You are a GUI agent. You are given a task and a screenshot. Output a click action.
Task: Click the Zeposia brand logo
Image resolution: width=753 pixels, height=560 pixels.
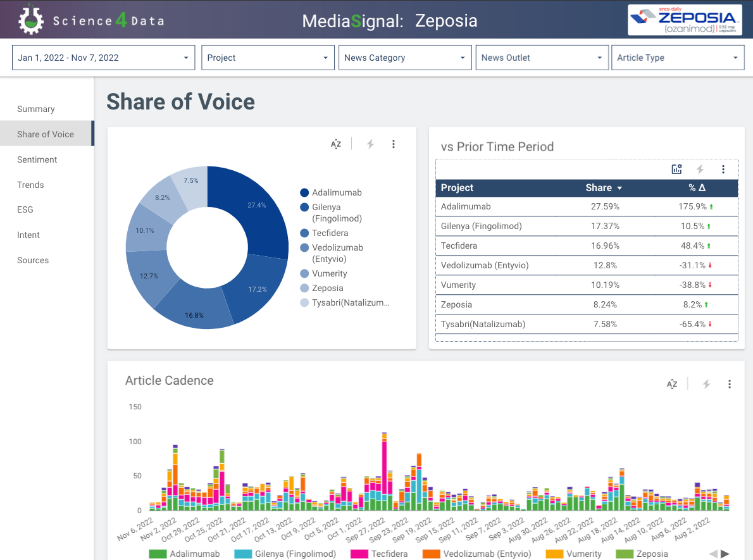point(684,20)
